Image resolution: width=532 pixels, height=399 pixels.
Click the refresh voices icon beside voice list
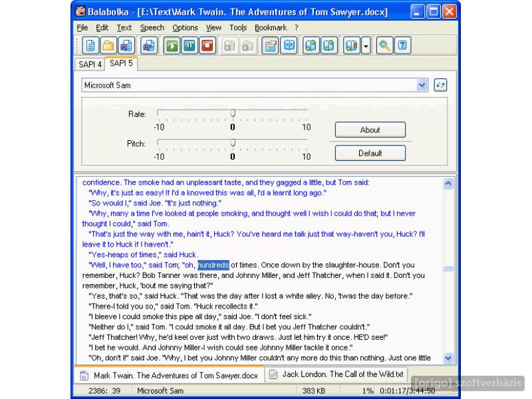(x=440, y=85)
